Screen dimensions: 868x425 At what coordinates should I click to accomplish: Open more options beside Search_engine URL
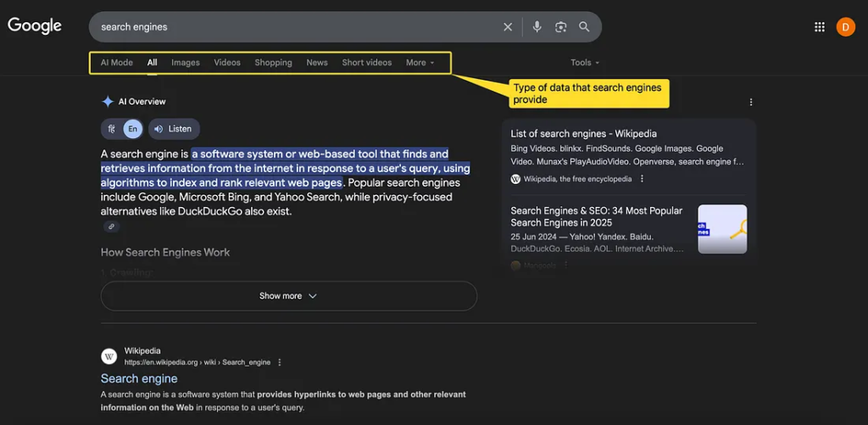coord(280,362)
